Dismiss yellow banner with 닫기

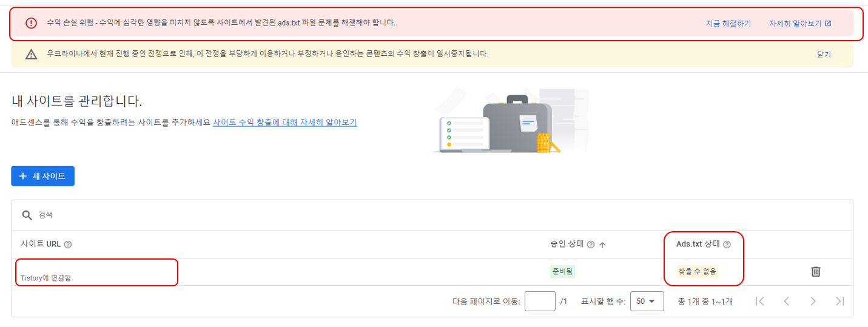click(x=824, y=55)
